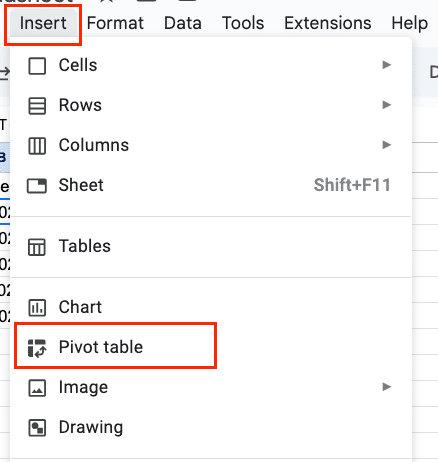
Task: Expand the Columns submenu arrow
Action: [x=386, y=145]
